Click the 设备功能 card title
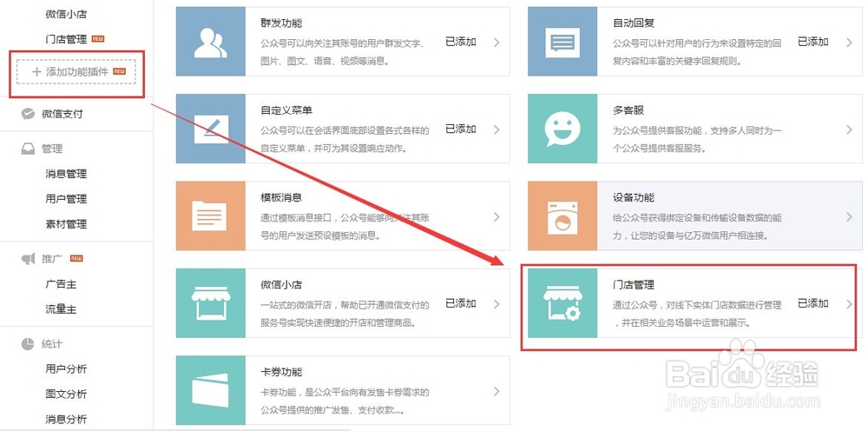This screenshot has width=868, height=431. [x=634, y=198]
